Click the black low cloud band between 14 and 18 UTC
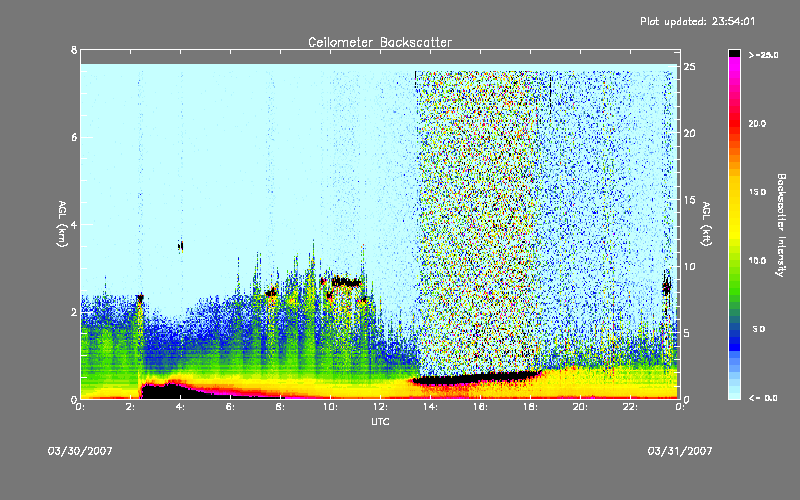The image size is (800, 500). 477,378
